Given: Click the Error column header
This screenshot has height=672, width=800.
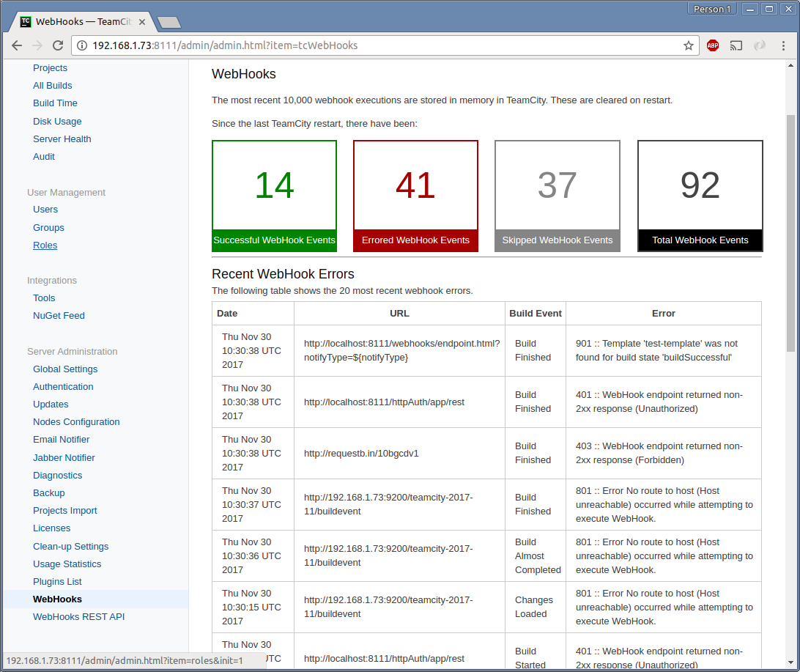Looking at the screenshot, I should (x=663, y=314).
